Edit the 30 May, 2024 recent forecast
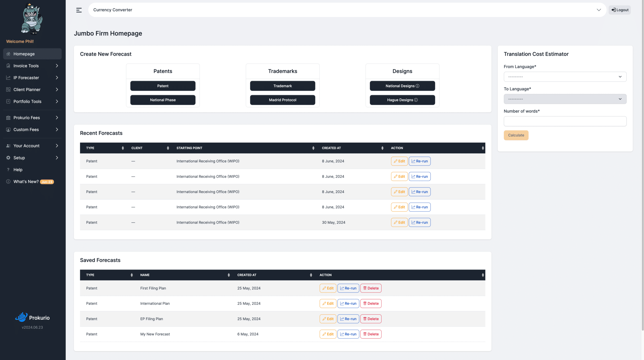This screenshot has width=644, height=360. (x=399, y=222)
